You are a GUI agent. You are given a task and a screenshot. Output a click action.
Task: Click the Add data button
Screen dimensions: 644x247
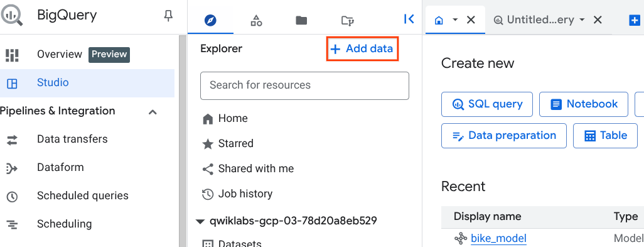tap(362, 49)
